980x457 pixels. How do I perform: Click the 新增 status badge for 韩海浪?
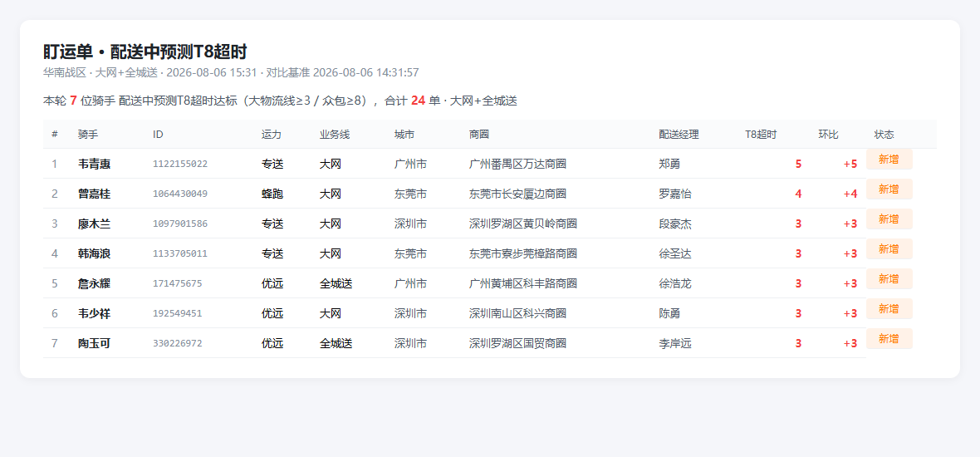(x=889, y=249)
